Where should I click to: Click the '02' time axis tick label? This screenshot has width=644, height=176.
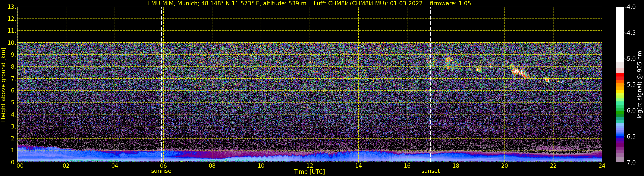pyautogui.click(x=66, y=166)
